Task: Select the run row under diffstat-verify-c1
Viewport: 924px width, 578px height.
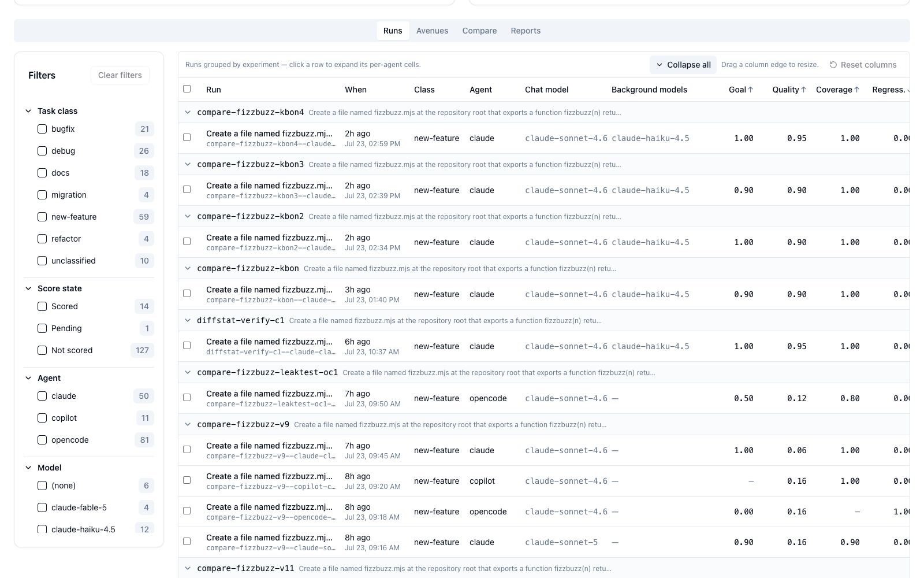Action: point(187,346)
